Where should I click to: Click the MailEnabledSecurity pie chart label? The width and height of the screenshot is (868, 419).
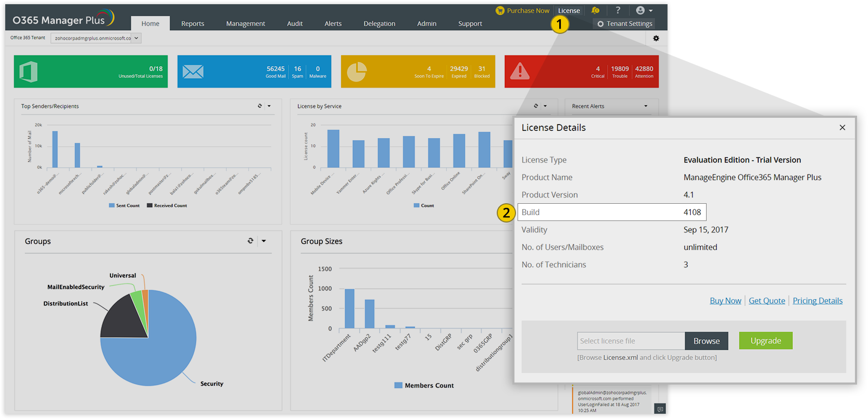click(76, 287)
